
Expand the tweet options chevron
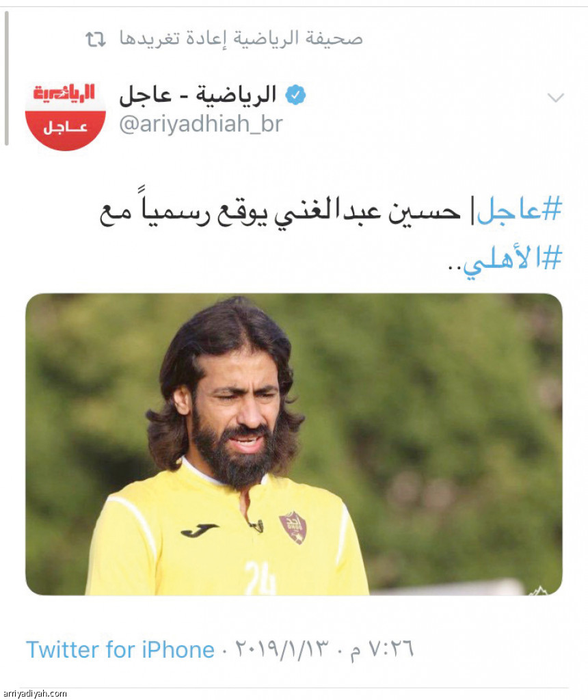point(555,97)
